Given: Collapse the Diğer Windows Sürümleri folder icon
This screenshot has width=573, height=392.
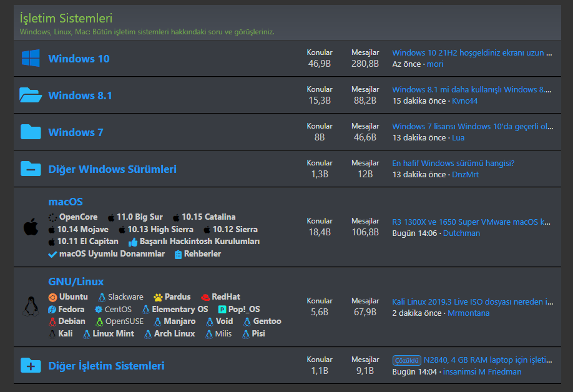Looking at the screenshot, I should 31,169.
